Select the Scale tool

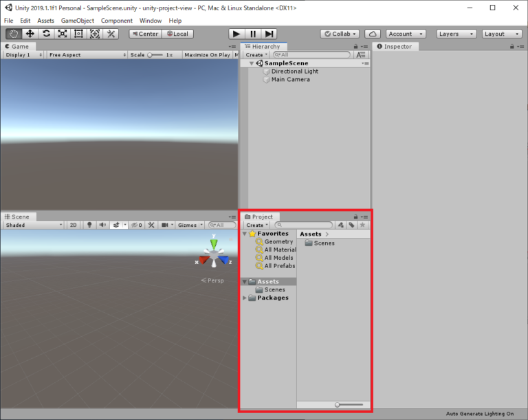63,34
